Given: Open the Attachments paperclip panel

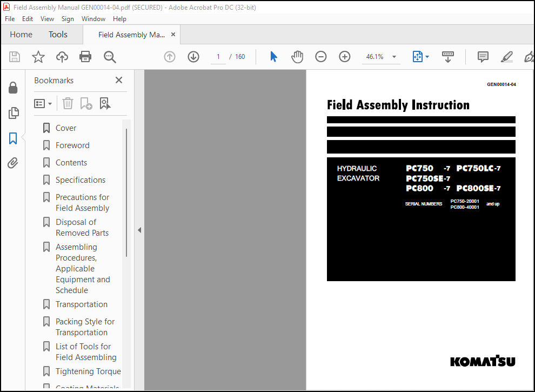Looking at the screenshot, I should coord(12,163).
